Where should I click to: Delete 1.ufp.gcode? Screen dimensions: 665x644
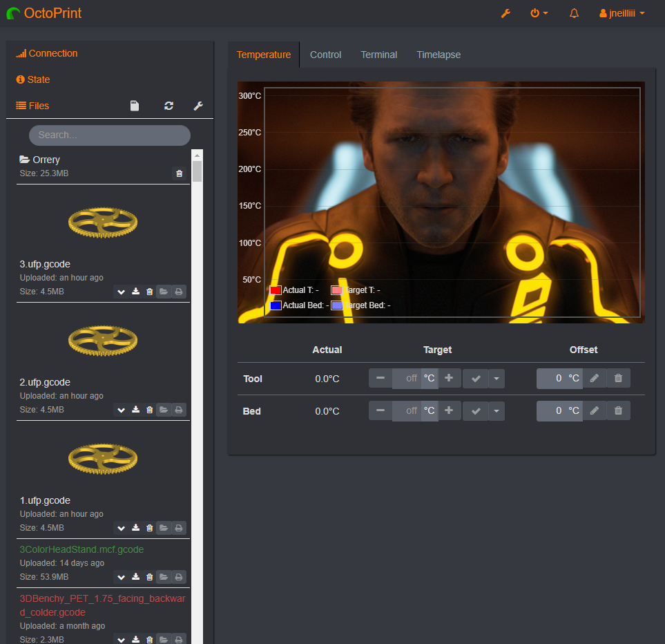[150, 528]
